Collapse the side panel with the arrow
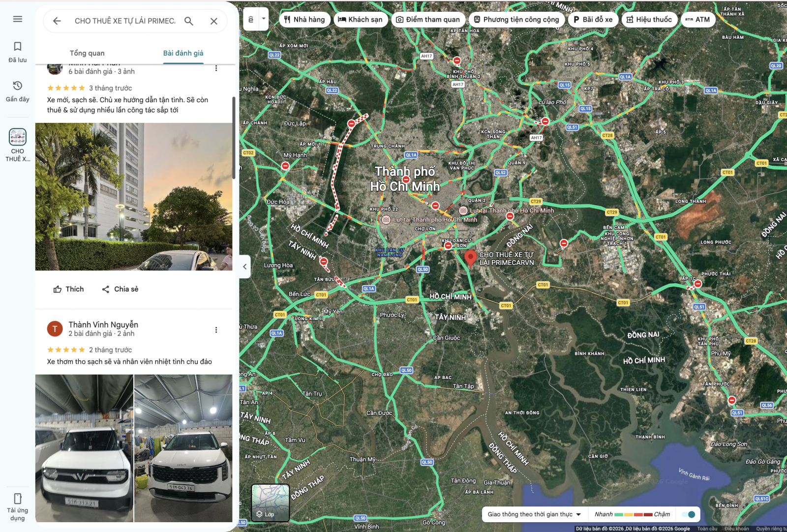Screen dimensions: 787x532 tap(245, 266)
